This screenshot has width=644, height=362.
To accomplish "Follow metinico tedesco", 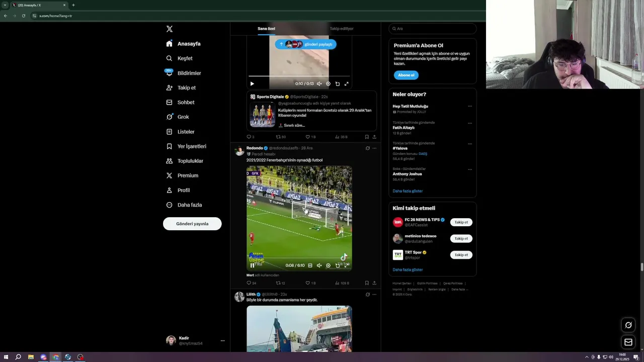I will (461, 238).
